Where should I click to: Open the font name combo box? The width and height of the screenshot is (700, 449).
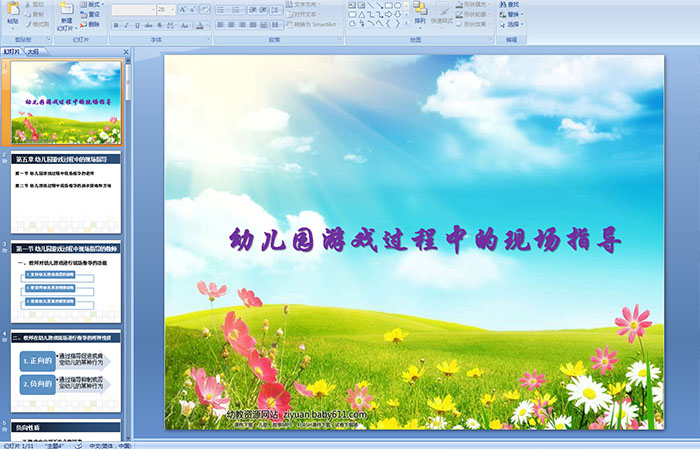[x=133, y=9]
